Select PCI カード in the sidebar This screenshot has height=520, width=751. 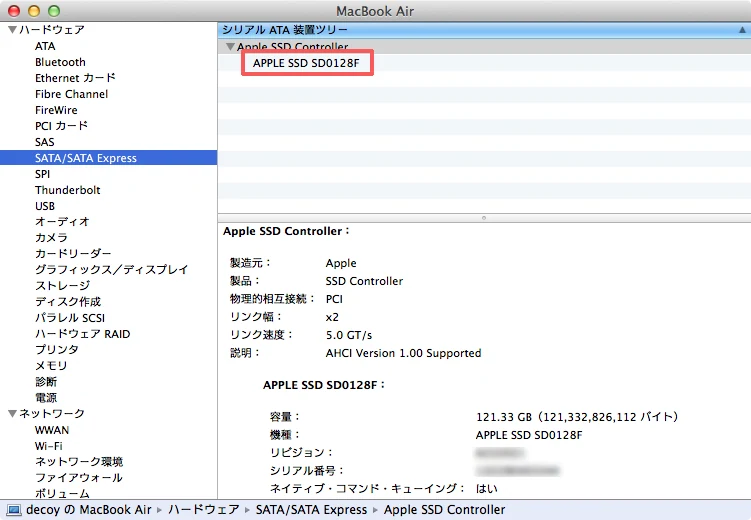click(x=61, y=126)
